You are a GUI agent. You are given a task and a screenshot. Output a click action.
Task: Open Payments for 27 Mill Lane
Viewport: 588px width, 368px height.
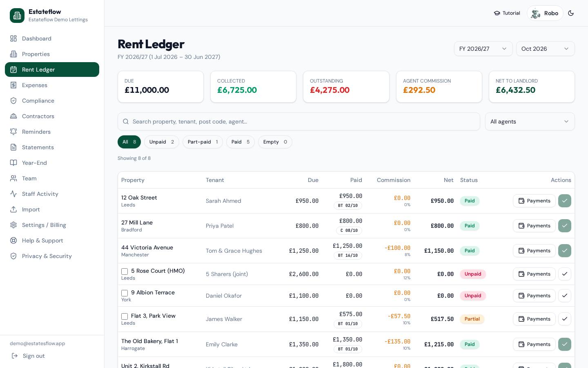click(534, 226)
